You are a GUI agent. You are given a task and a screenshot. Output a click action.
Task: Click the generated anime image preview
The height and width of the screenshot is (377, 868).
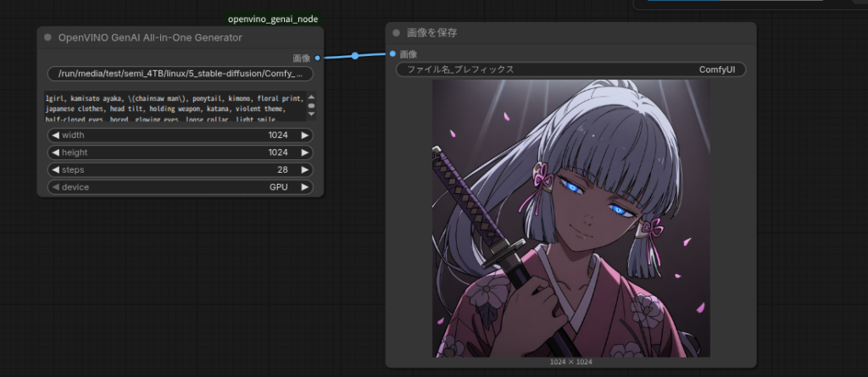point(571,219)
